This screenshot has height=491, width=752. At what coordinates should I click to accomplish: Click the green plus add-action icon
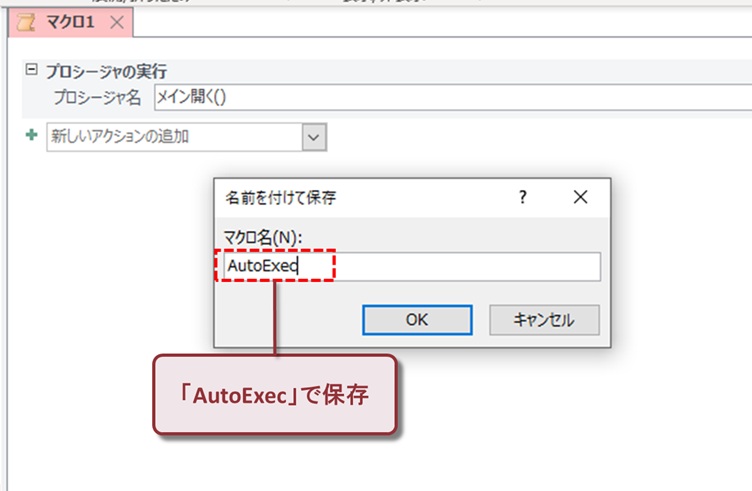point(30,136)
